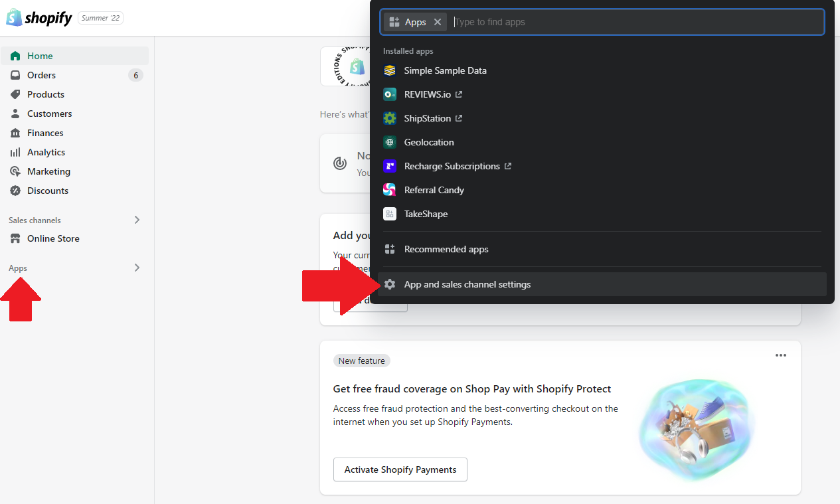This screenshot has height=504, width=840.
Task: Click the Products tag icon
Action: pyautogui.click(x=15, y=94)
